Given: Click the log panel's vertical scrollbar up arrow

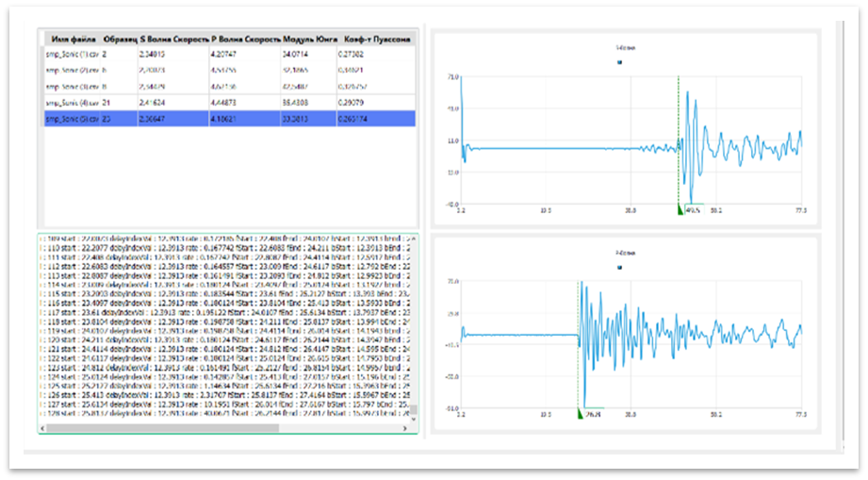Looking at the screenshot, I should click(413, 240).
